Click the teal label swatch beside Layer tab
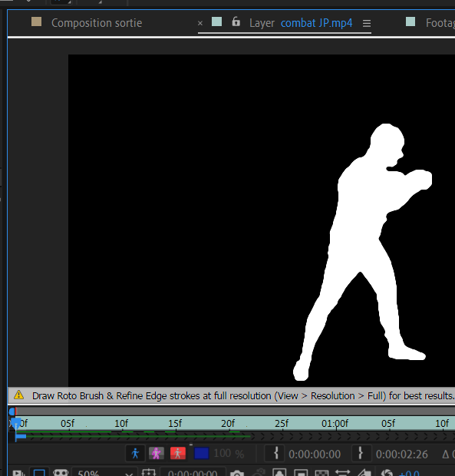 (216, 21)
